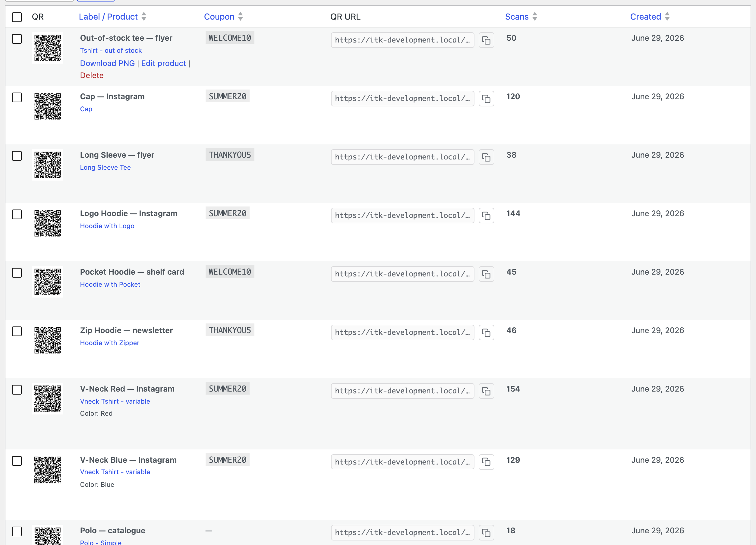Viewport: 756px width, 545px height.
Task: Click QR URL field for Polo — catalogue
Action: 402,533
